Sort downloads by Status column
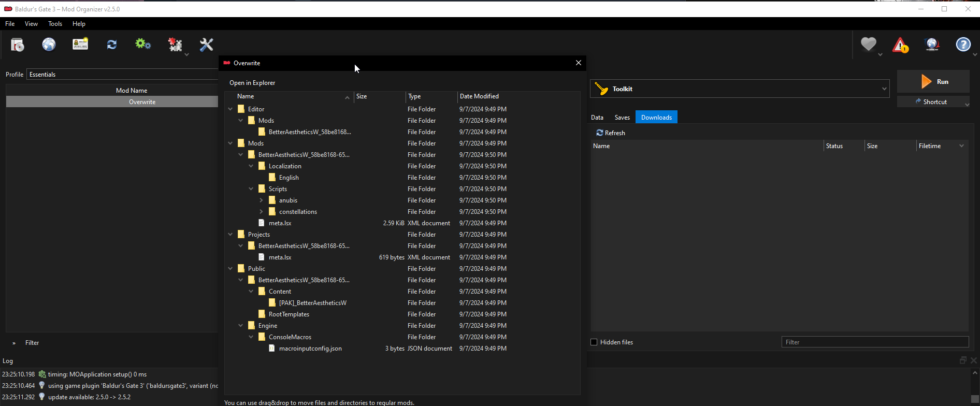Image resolution: width=980 pixels, height=406 pixels. (x=844, y=146)
